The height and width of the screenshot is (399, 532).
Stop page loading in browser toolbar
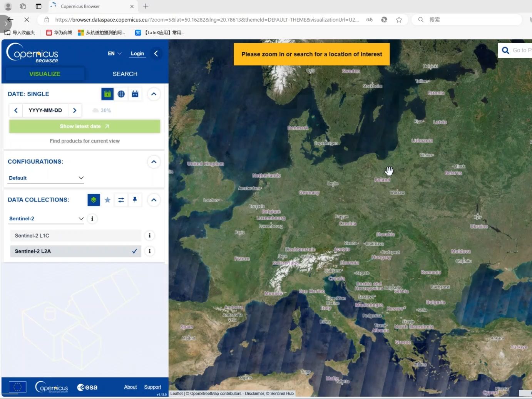[27, 20]
